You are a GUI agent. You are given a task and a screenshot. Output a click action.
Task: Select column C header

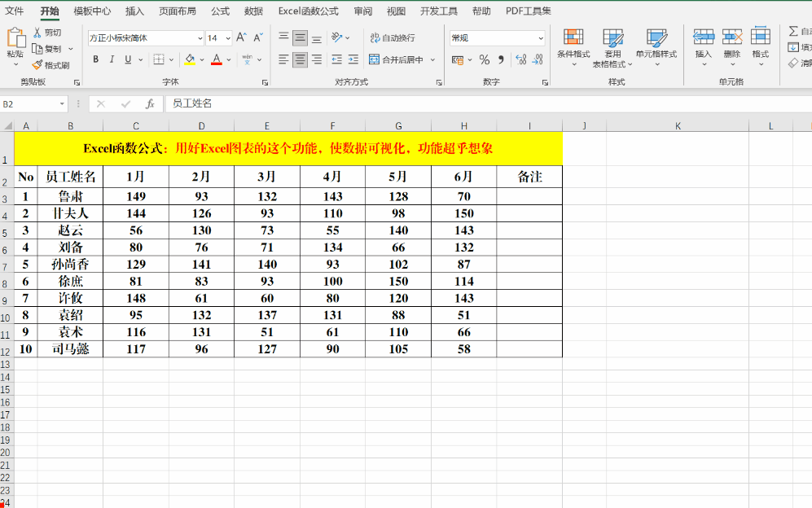tap(136, 126)
